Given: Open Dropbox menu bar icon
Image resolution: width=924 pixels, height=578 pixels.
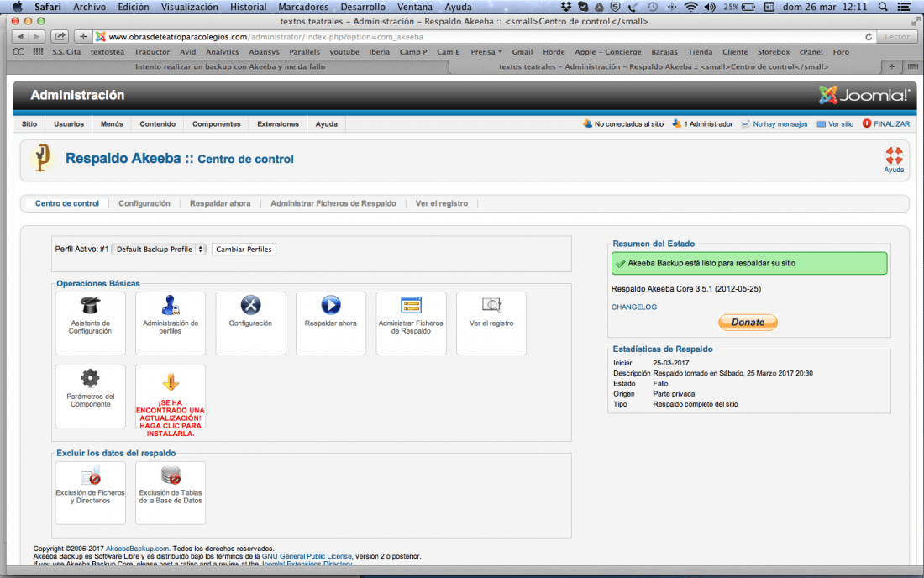Looking at the screenshot, I should pyautogui.click(x=566, y=7).
